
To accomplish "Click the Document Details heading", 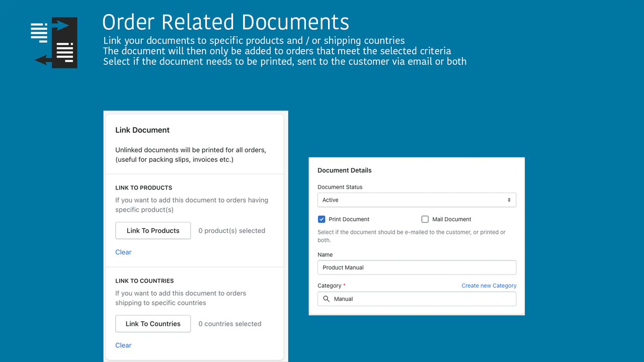I will (345, 170).
